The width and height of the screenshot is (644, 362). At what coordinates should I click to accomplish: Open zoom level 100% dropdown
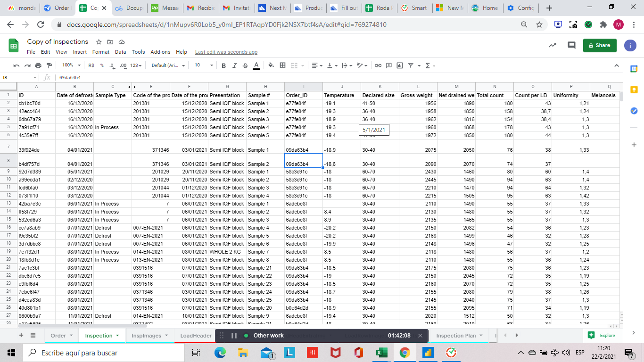point(72,65)
